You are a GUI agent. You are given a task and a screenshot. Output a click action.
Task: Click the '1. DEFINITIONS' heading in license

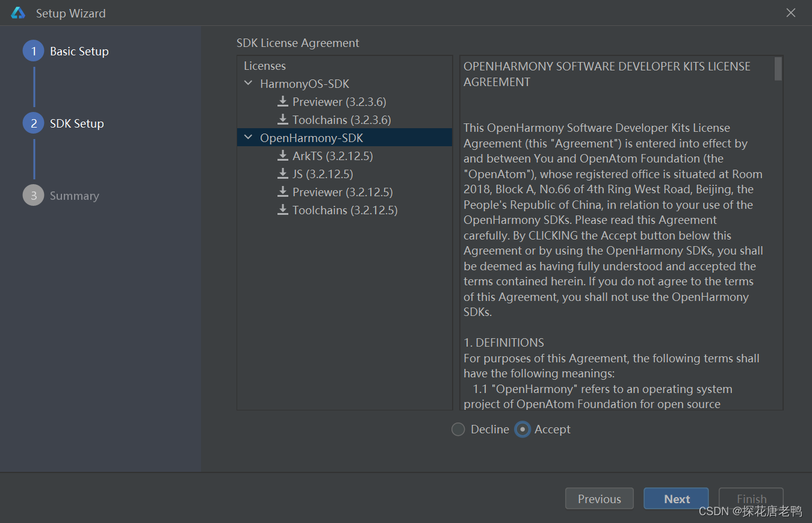(504, 342)
